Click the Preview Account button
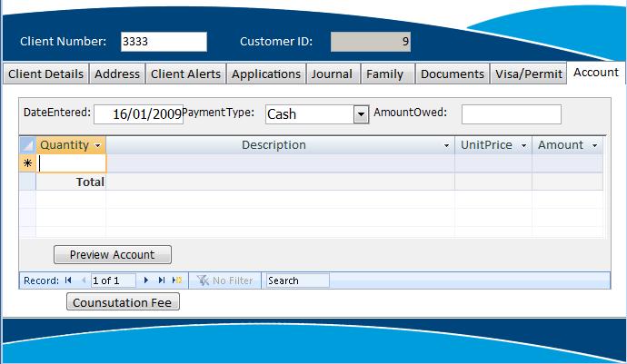 [113, 254]
